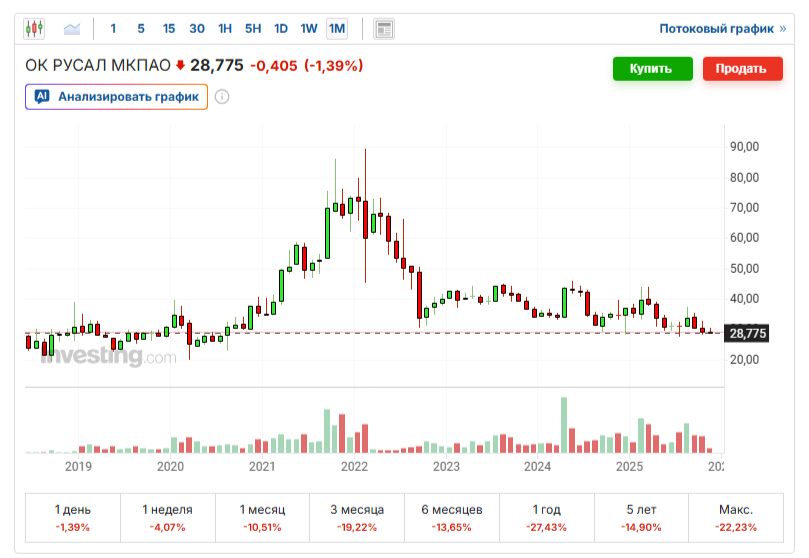Viewport: 809px width, 558px height.
Task: Choose the 5H timeframe
Action: pyautogui.click(x=253, y=28)
